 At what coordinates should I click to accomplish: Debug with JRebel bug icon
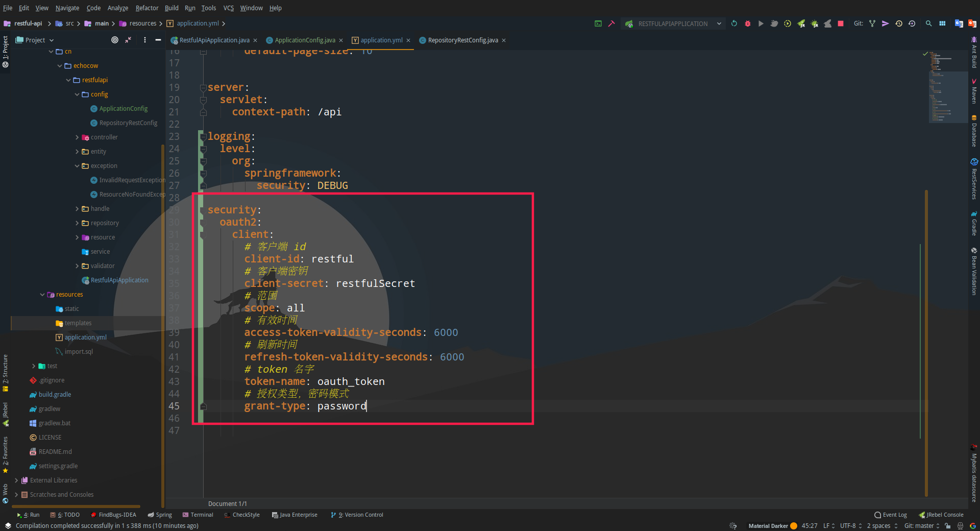tap(815, 23)
